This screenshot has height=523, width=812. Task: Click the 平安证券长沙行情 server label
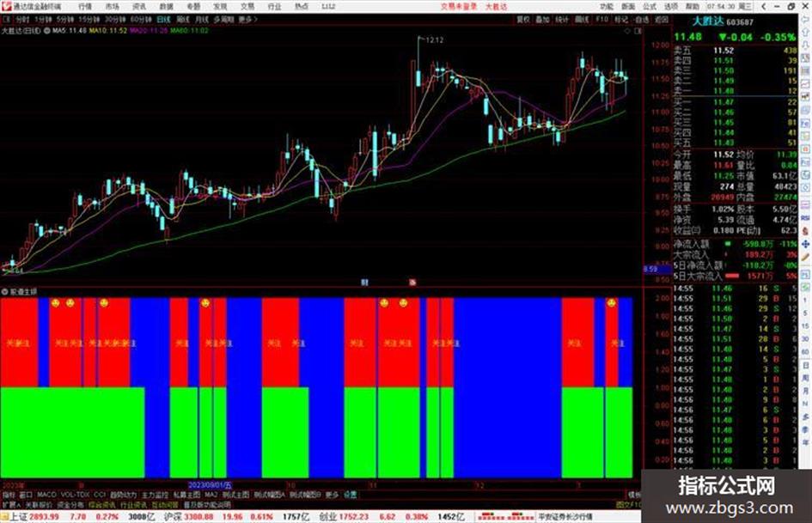(x=565, y=517)
